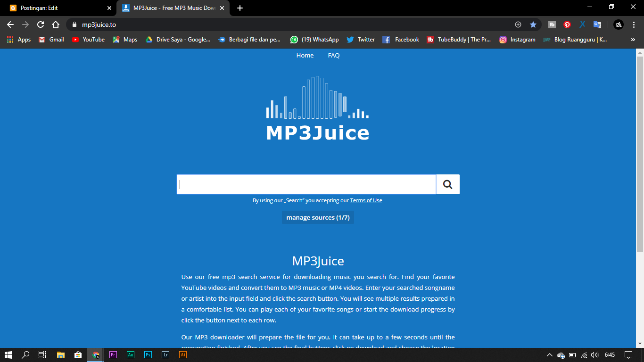This screenshot has height=362, width=644.
Task: Open the Windows Start menu
Action: [x=8, y=355]
